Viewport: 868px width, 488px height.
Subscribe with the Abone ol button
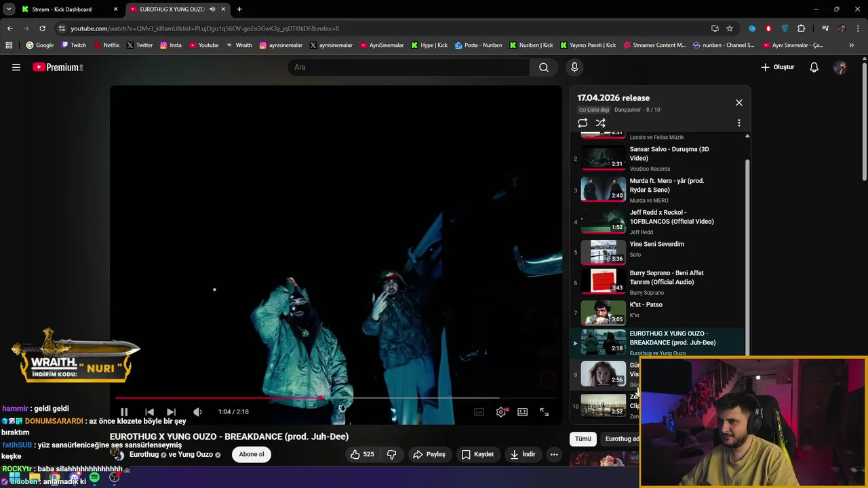click(x=252, y=454)
